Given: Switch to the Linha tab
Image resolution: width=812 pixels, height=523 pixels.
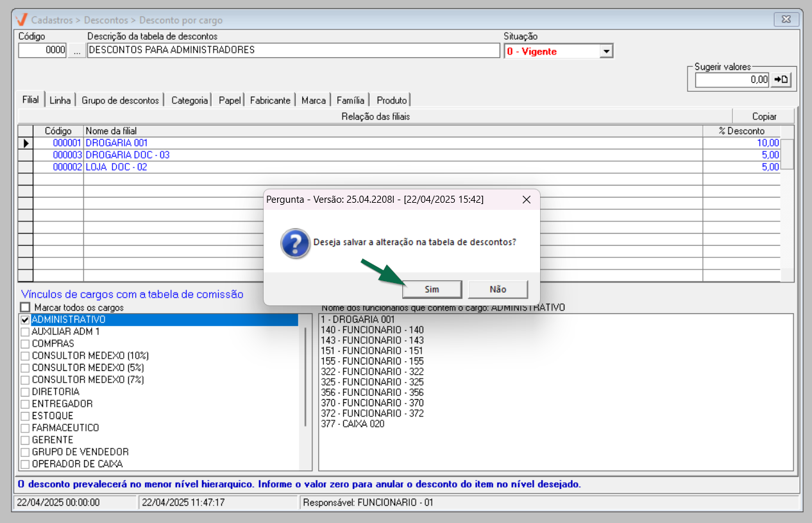Looking at the screenshot, I should tap(60, 100).
